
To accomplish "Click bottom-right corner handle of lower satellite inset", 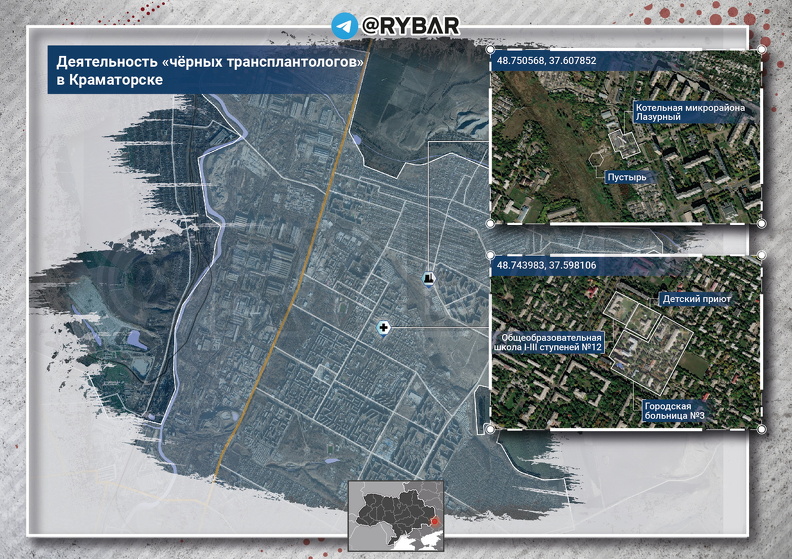I will click(x=762, y=429).
